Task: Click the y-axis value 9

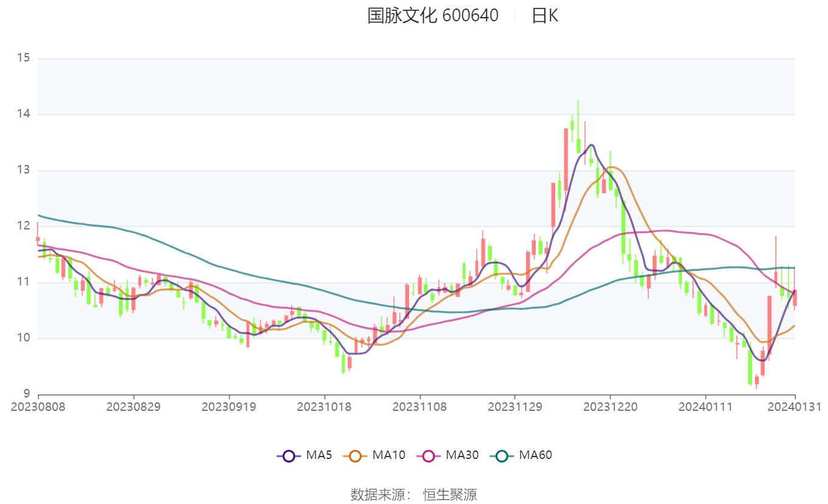Action: pyautogui.click(x=27, y=394)
